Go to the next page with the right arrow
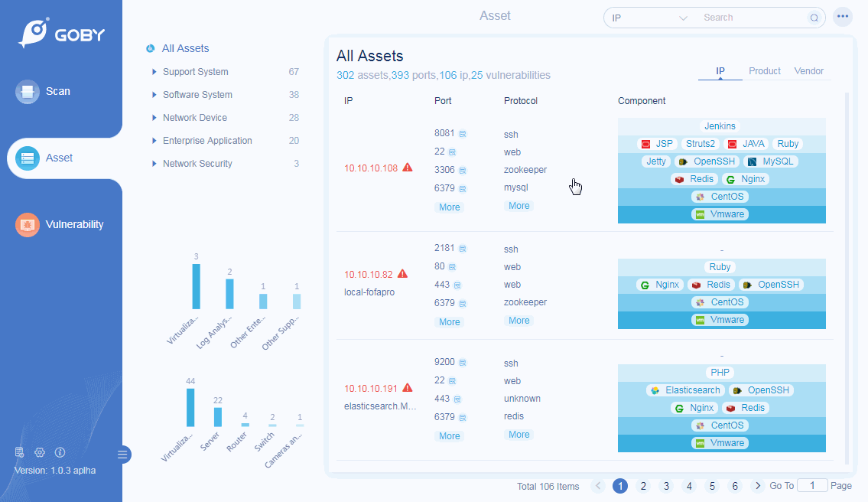868x502 pixels. pos(758,486)
